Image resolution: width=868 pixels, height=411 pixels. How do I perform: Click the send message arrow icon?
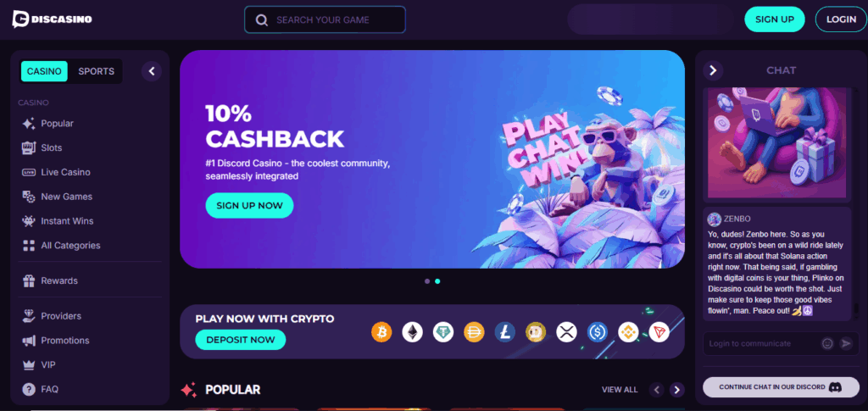(845, 343)
